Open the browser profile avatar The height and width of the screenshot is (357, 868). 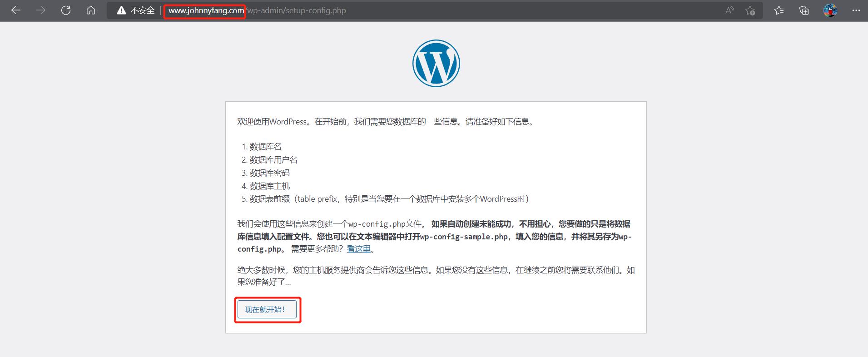pos(830,10)
